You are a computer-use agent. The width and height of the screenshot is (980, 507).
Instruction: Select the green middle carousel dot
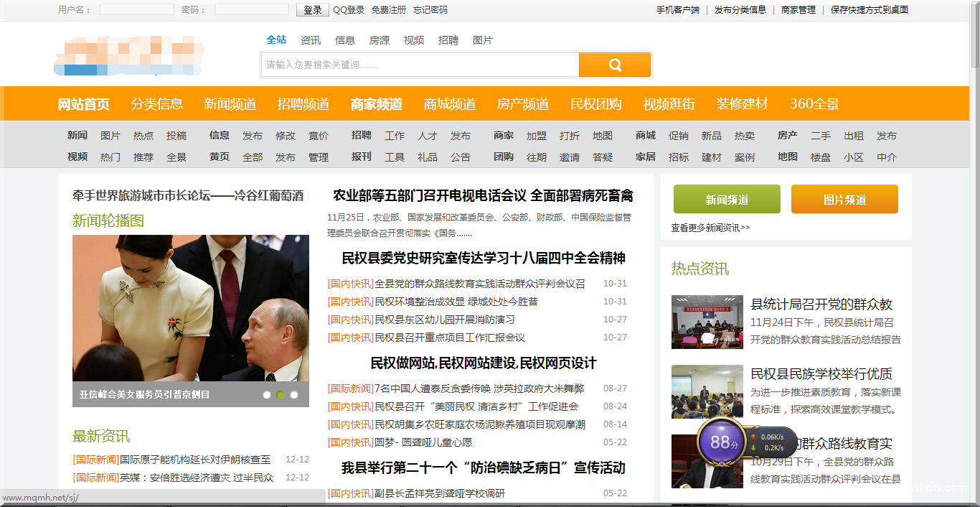coord(281,394)
